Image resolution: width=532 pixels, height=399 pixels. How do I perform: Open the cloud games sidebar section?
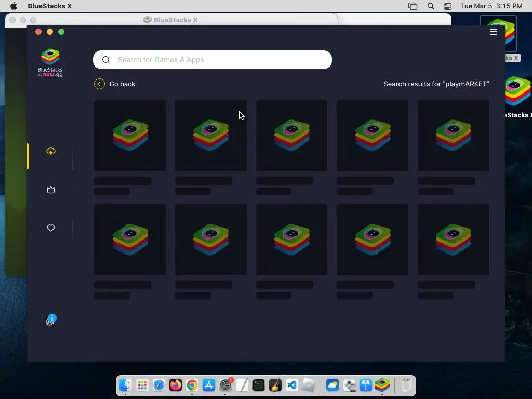pyautogui.click(x=51, y=151)
